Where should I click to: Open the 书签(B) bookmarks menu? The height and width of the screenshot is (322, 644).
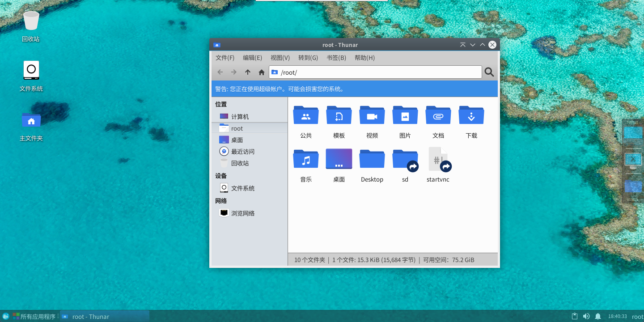tap(336, 58)
